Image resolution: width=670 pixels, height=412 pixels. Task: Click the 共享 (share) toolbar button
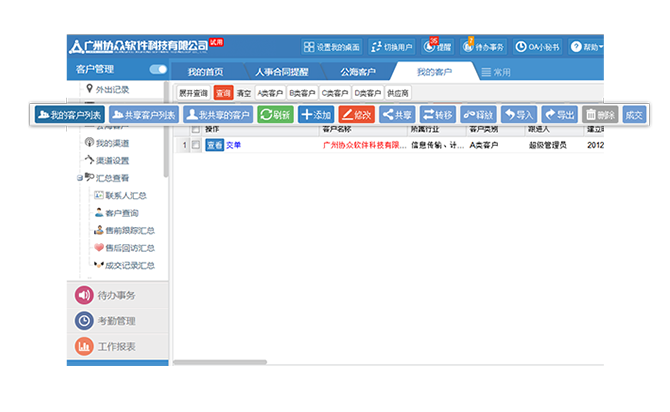[396, 115]
